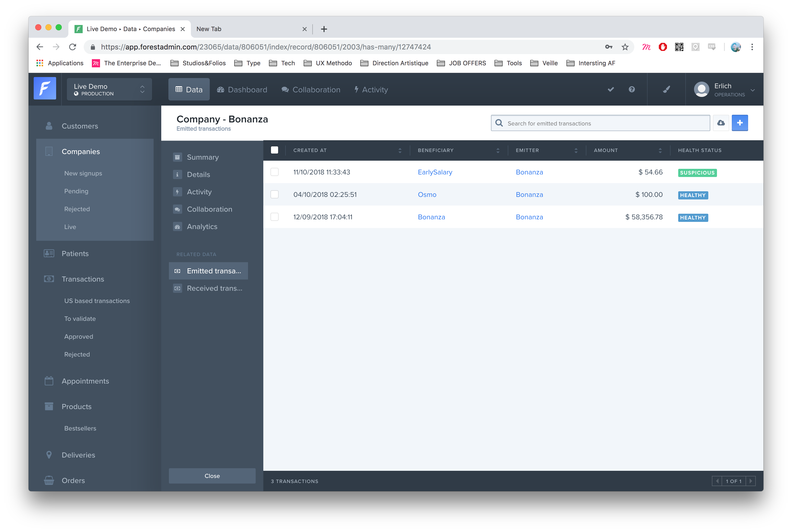The image size is (792, 532).
Task: Open the EarlySalary beneficiary link
Action: (435, 172)
